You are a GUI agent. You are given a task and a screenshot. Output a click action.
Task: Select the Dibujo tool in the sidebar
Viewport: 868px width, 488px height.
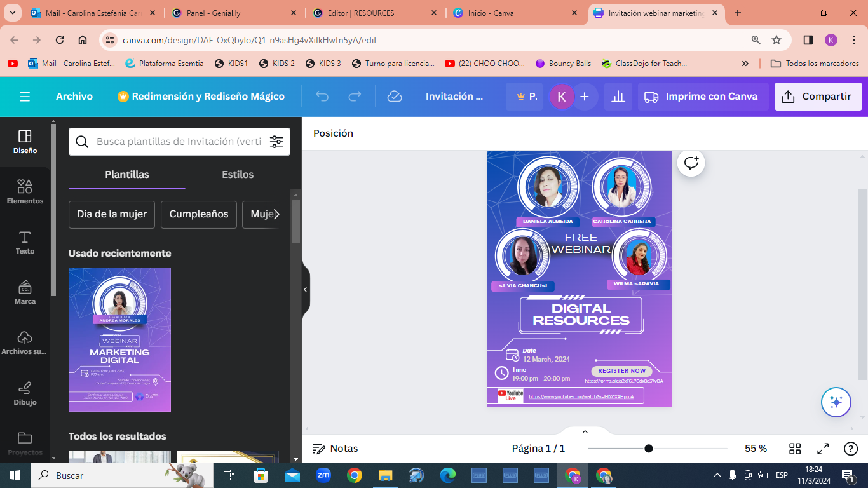pyautogui.click(x=25, y=393)
